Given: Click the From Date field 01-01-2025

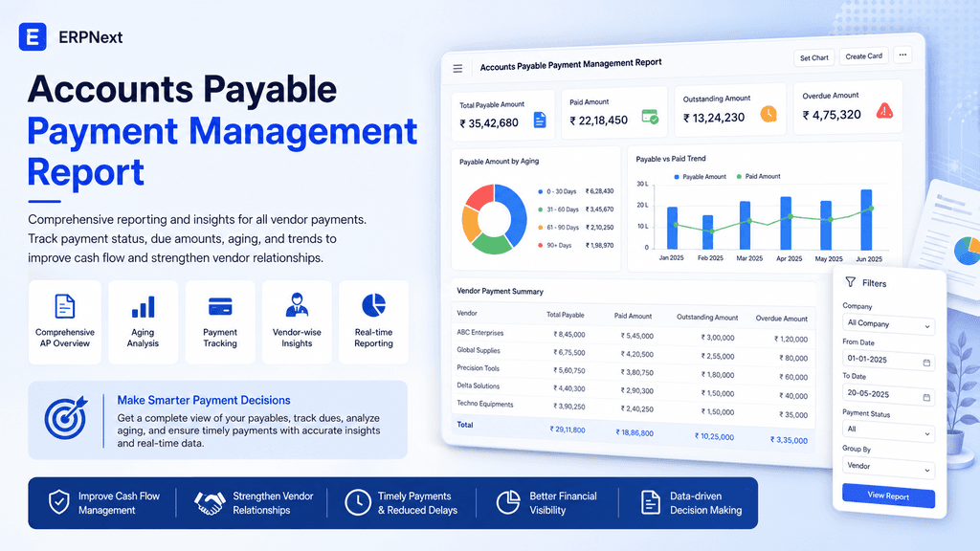Looking at the screenshot, I should pyautogui.click(x=888, y=361).
